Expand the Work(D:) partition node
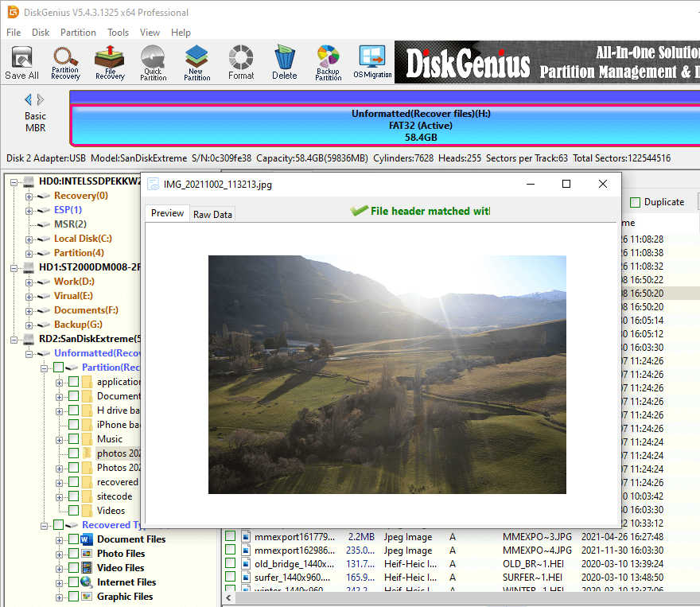 [29, 282]
